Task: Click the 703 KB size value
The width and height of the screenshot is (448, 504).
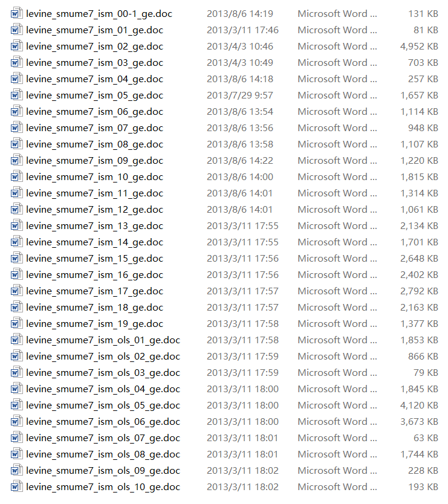Action: click(x=423, y=62)
